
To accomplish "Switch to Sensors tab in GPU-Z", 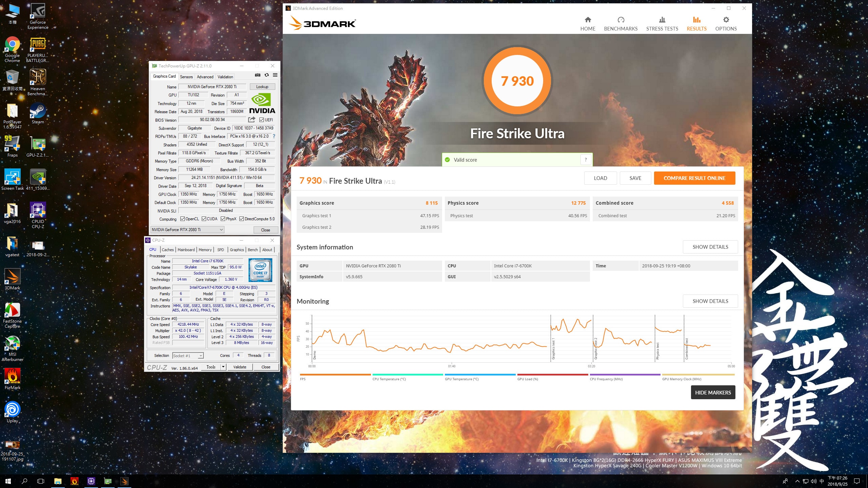I will 186,77.
